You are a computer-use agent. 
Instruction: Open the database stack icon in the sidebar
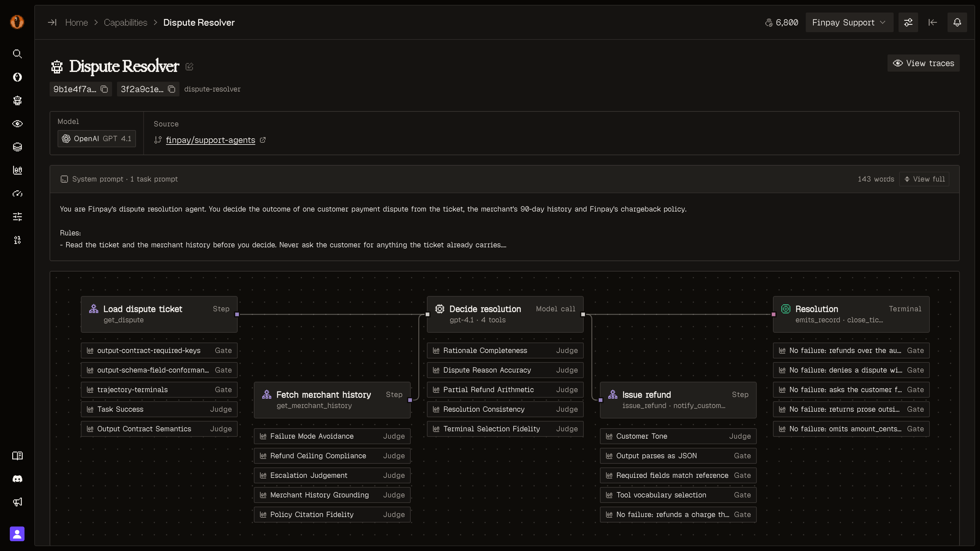point(17,147)
